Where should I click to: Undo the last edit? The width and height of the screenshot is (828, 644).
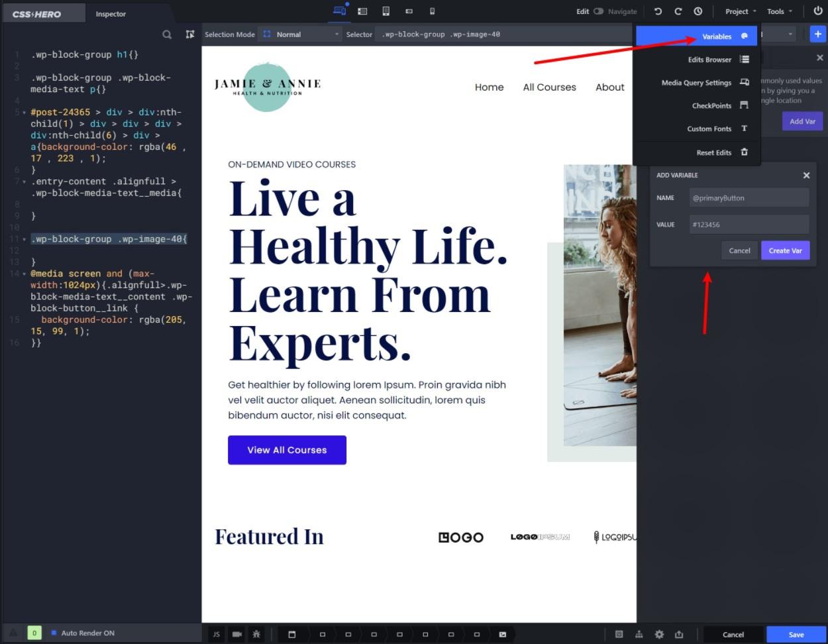[x=658, y=11]
